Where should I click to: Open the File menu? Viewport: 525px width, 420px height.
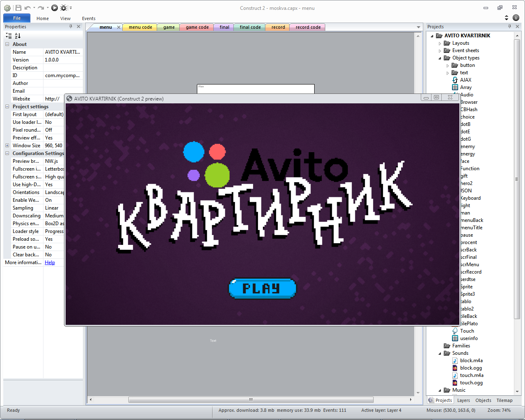tap(17, 18)
